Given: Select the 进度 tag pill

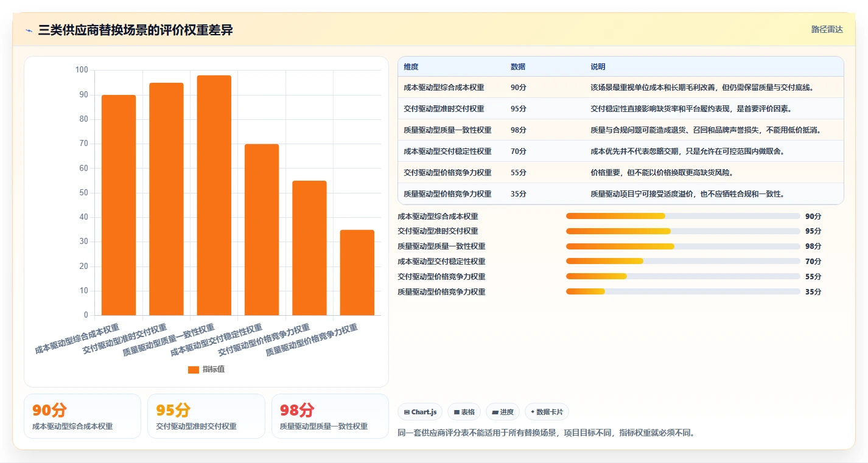Looking at the screenshot, I should coord(503,412).
